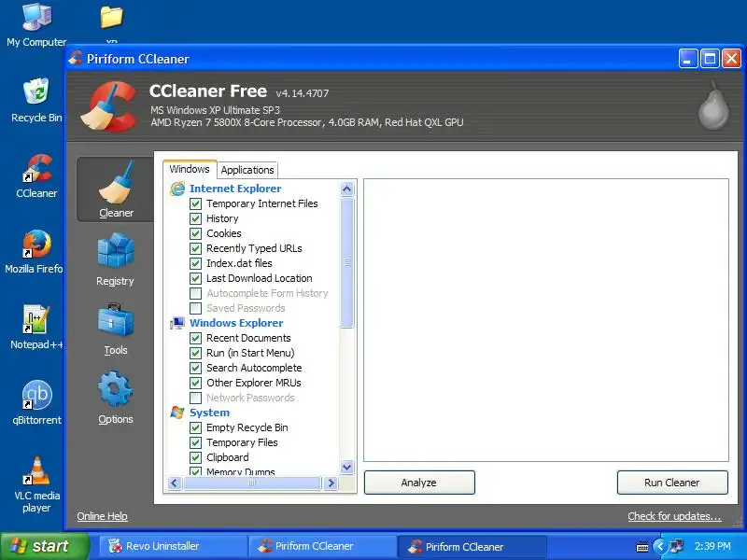This screenshot has width=747, height=560.
Task: Select the System category heading
Action: point(209,413)
